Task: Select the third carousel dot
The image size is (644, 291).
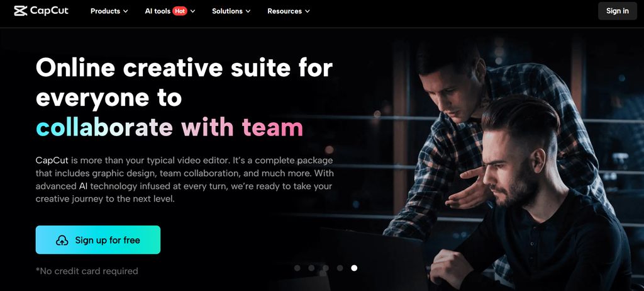Action: [326, 268]
